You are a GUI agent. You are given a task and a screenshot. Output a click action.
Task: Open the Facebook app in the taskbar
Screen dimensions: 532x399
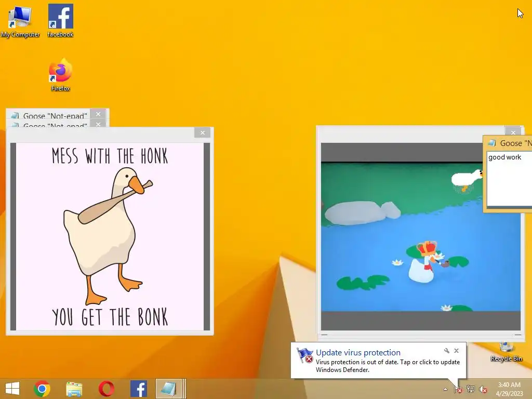pos(138,389)
